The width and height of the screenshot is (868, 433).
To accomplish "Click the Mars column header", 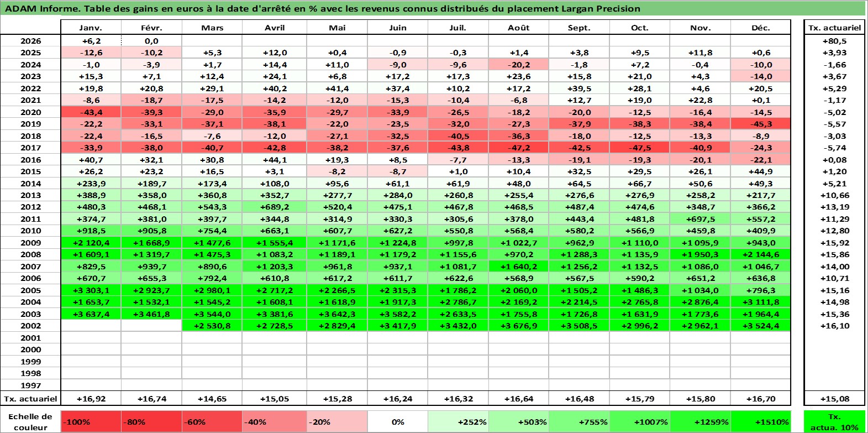I will tap(212, 28).
